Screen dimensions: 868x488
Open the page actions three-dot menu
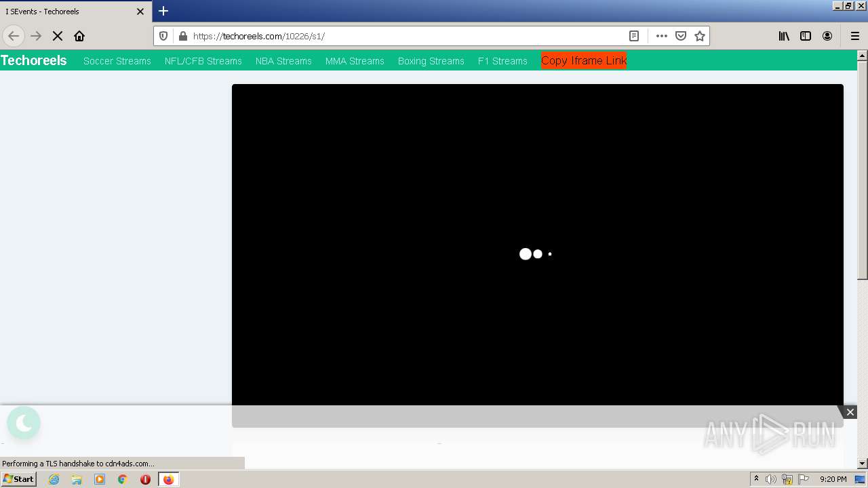[x=662, y=36]
